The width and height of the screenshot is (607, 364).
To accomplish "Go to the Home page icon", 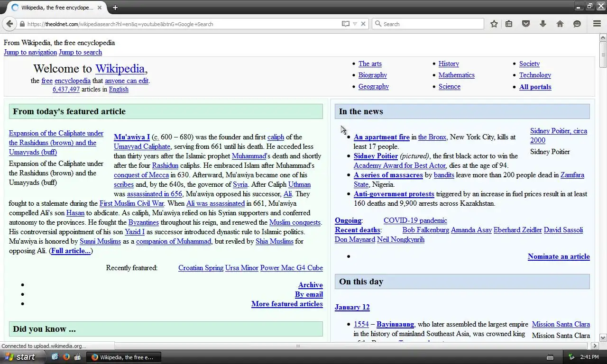I will click(x=560, y=24).
